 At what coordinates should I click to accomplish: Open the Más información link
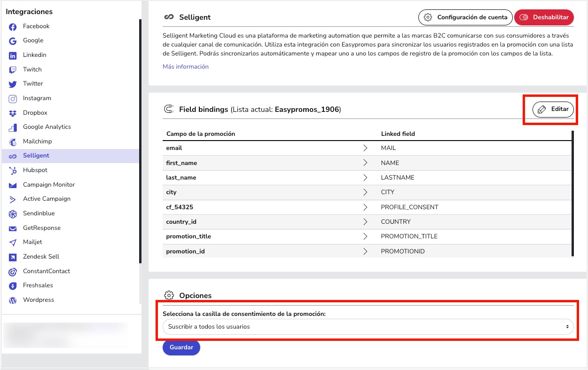point(186,67)
